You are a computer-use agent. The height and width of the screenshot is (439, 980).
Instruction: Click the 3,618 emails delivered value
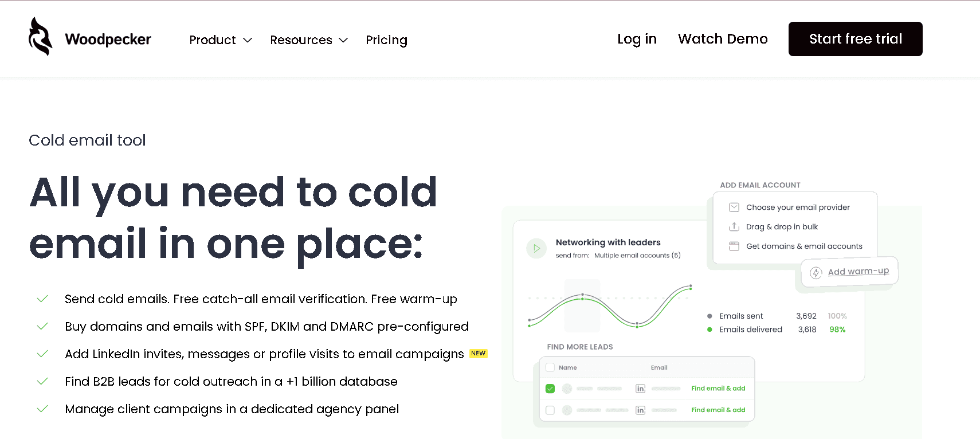(807, 330)
